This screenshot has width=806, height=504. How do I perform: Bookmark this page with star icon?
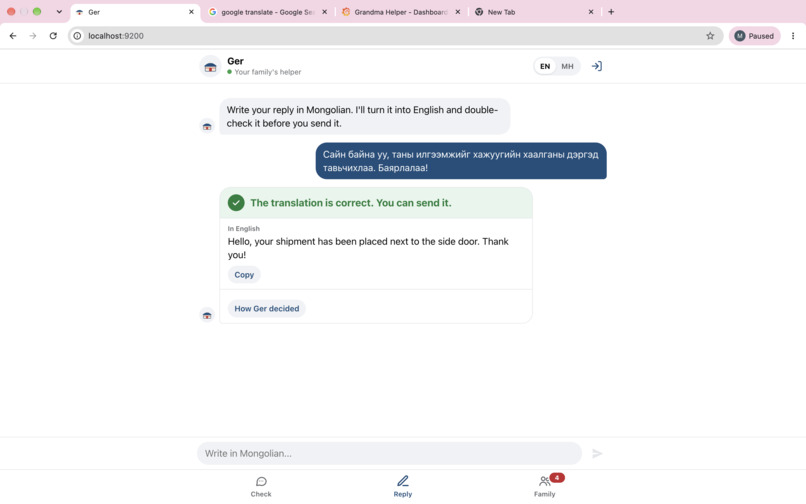[710, 36]
